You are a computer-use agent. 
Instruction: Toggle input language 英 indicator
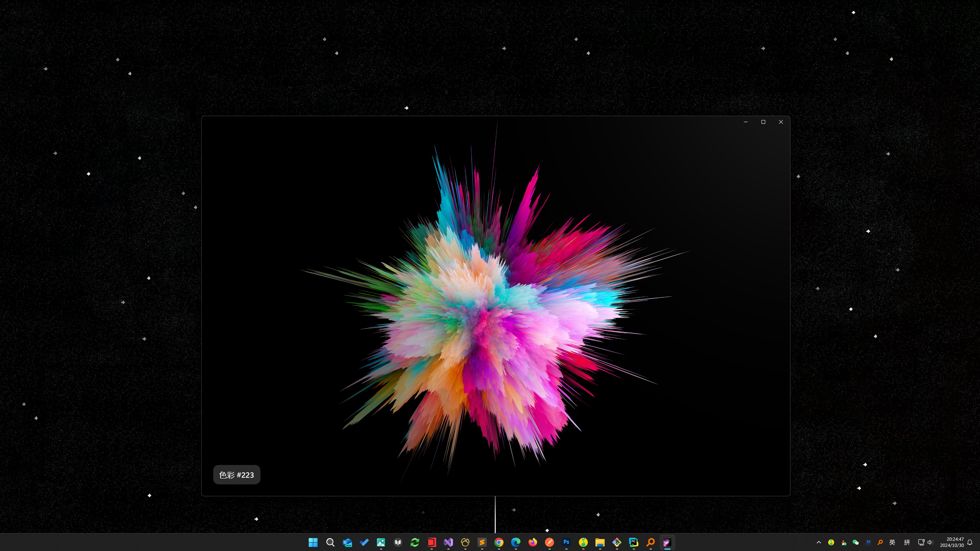pos(892,542)
